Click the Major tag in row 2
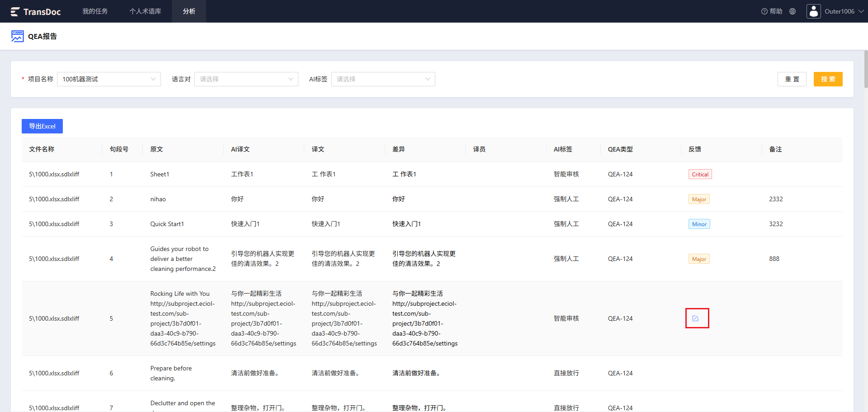868x412 pixels. pyautogui.click(x=699, y=199)
